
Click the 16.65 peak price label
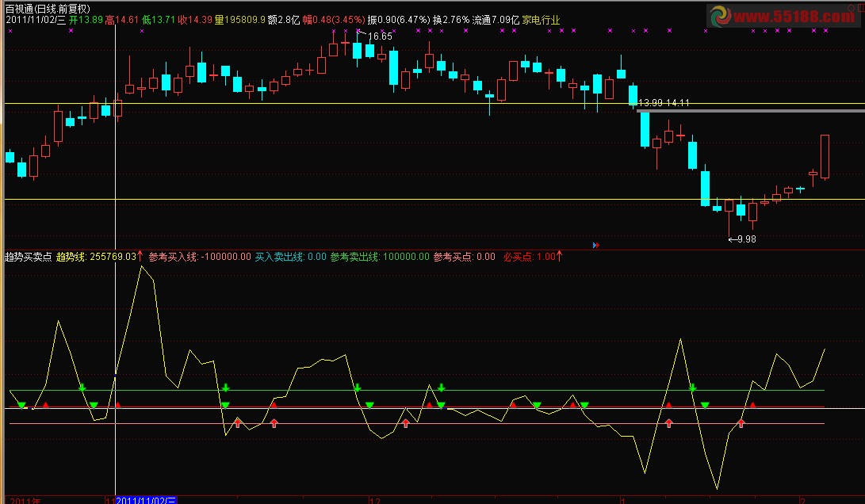(380, 36)
